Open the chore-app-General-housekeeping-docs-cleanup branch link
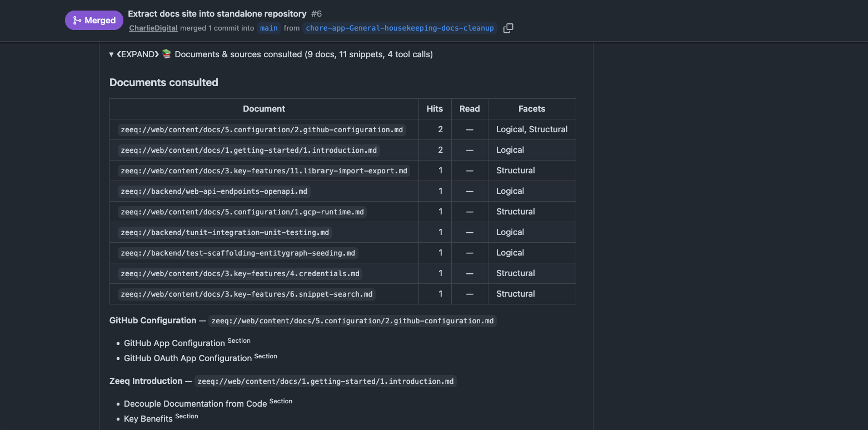 point(400,28)
